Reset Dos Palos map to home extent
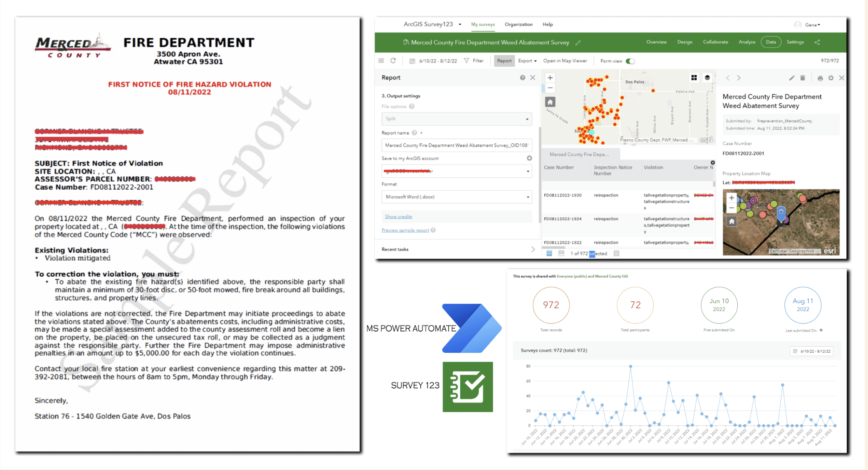Screen dimensions: 868x470 tap(550, 102)
